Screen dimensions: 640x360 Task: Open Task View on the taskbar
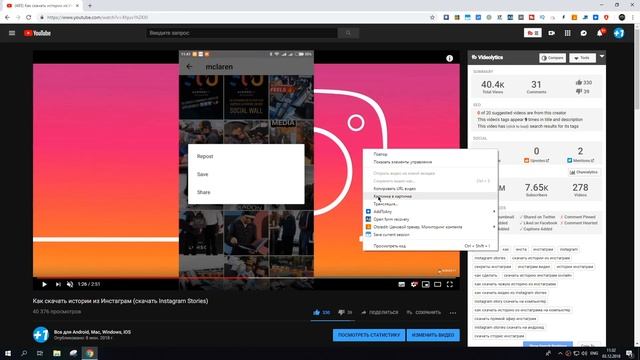[x=40, y=353]
